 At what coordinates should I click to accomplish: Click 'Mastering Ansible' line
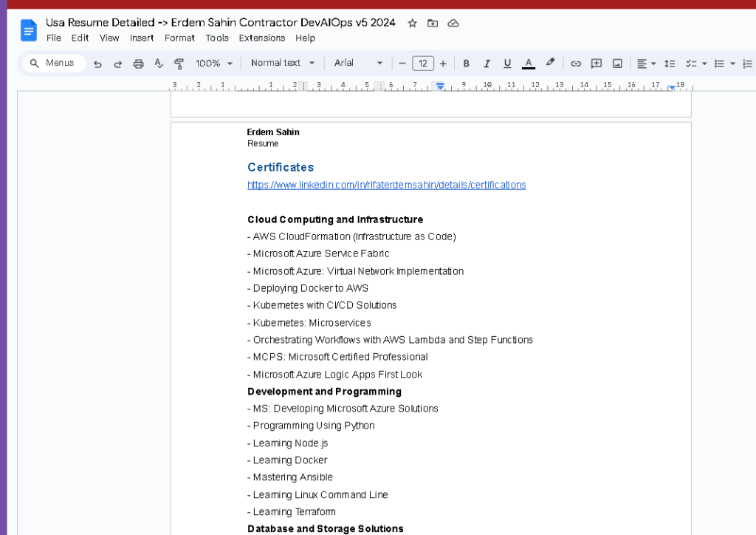pos(289,477)
